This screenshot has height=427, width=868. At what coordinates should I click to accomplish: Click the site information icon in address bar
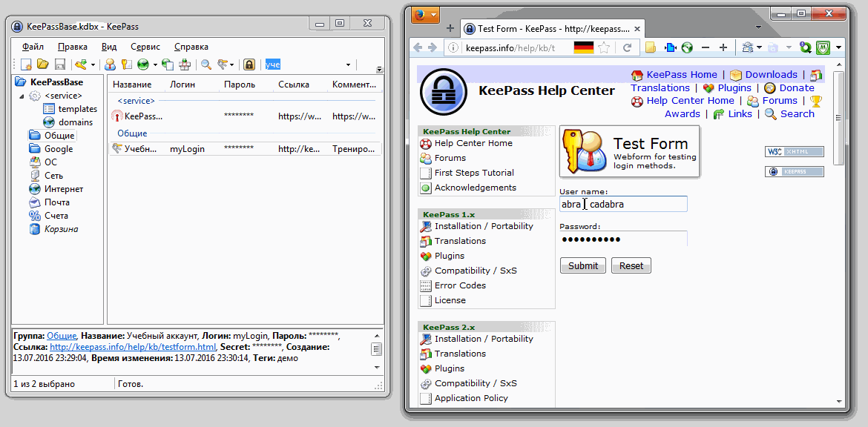[453, 47]
